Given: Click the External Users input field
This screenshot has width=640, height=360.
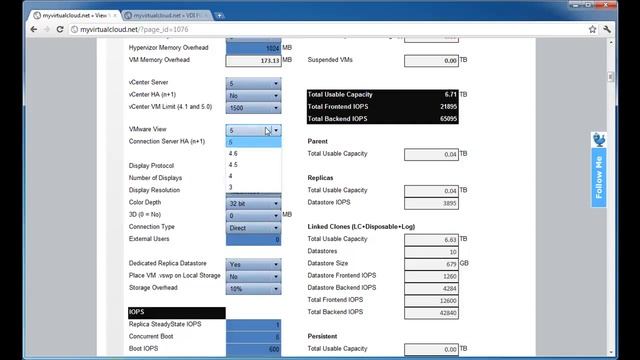Looking at the screenshot, I should point(253,240).
